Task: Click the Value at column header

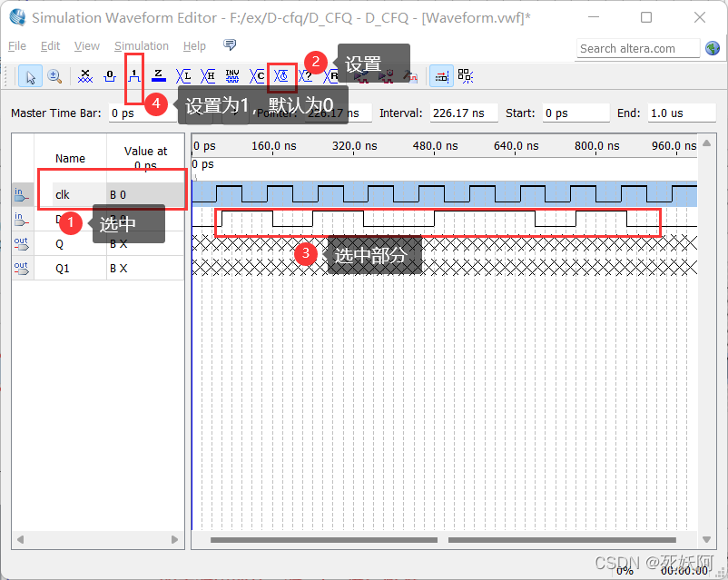Action: coord(146,158)
